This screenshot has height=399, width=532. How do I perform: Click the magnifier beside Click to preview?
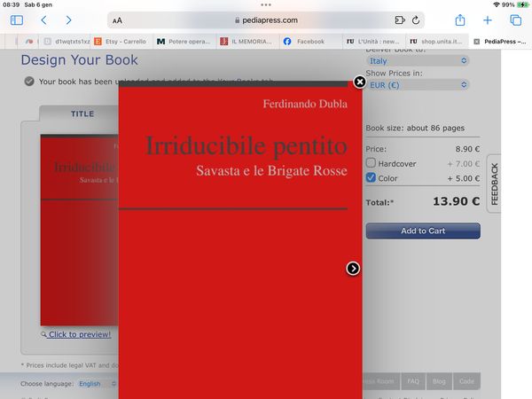(43, 334)
